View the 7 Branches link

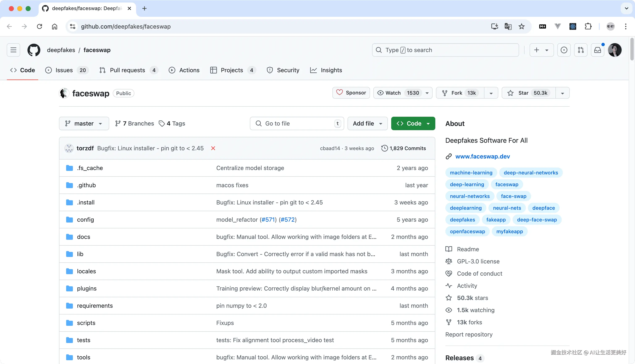tap(135, 123)
